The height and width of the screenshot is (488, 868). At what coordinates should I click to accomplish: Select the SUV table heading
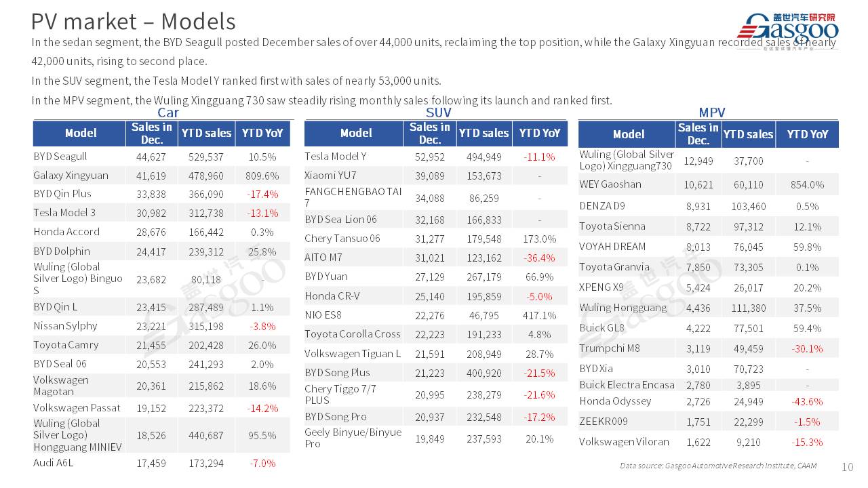click(x=438, y=113)
